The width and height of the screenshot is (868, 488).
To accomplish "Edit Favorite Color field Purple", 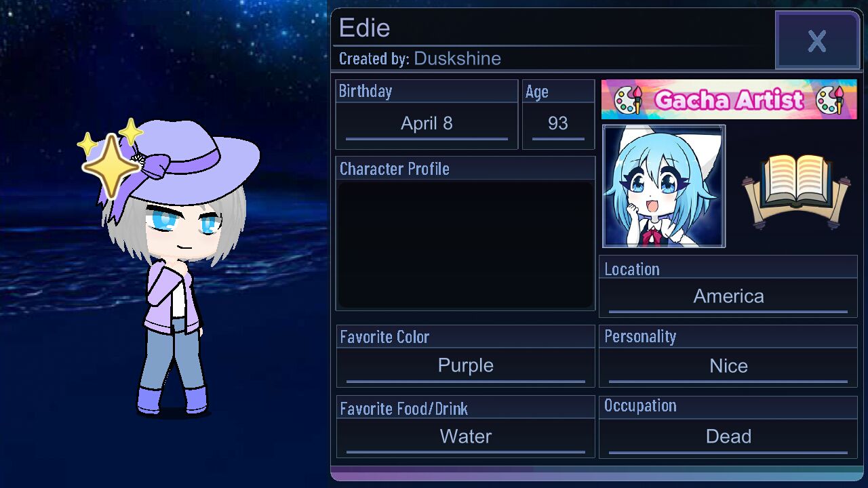I will (x=466, y=366).
